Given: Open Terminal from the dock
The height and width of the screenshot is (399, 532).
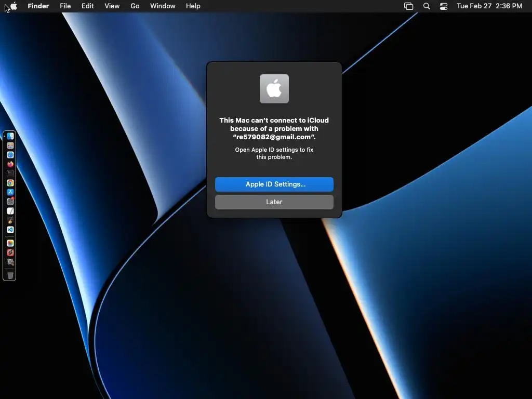Looking at the screenshot, I should pyautogui.click(x=10, y=174).
